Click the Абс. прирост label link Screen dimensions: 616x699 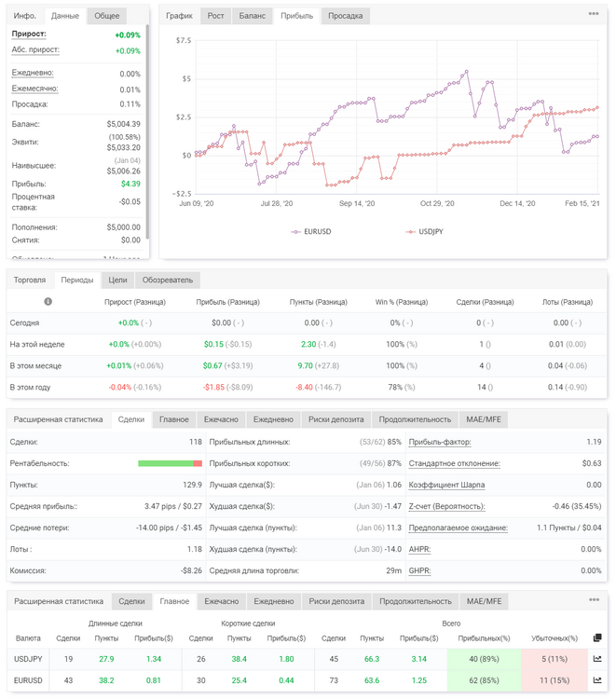(35, 50)
